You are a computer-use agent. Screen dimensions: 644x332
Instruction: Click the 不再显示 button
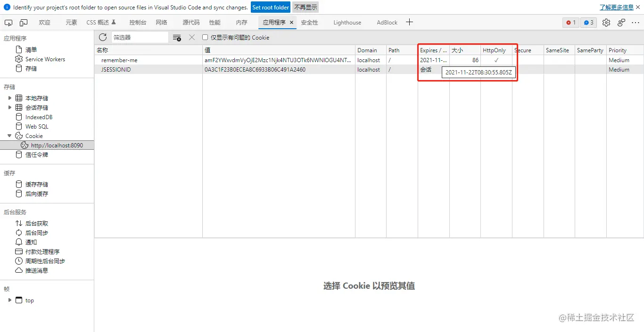pos(305,8)
